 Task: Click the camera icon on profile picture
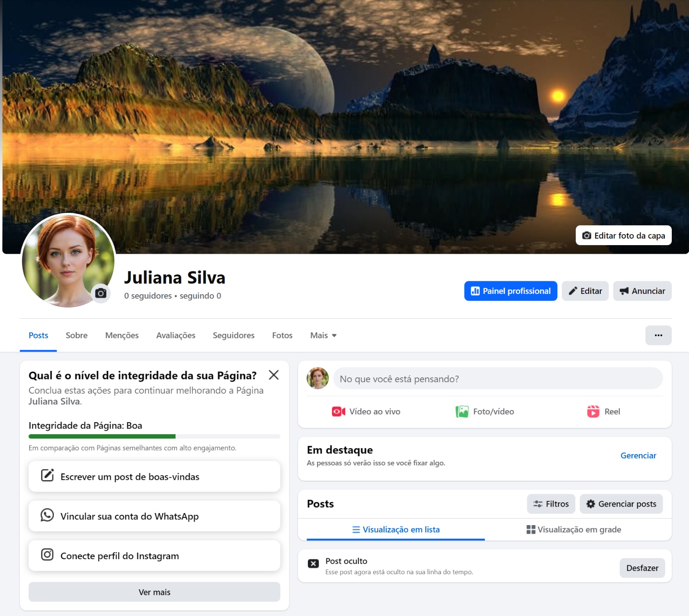[101, 293]
